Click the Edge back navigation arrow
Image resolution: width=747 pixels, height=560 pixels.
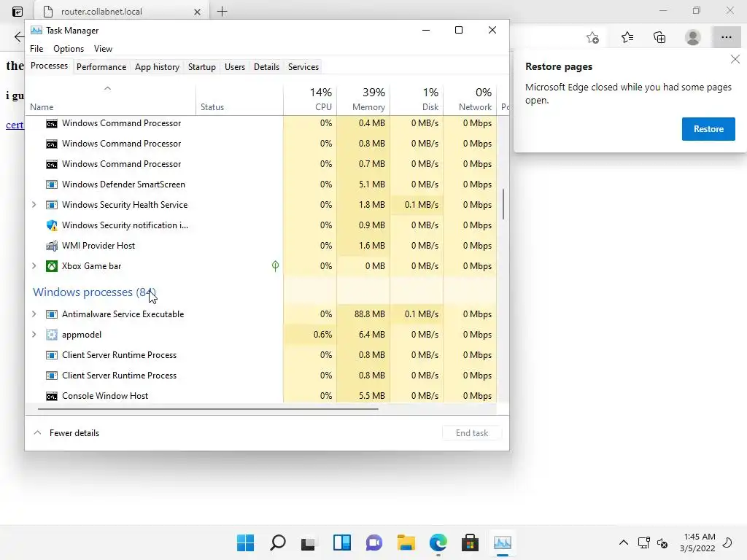point(18,36)
